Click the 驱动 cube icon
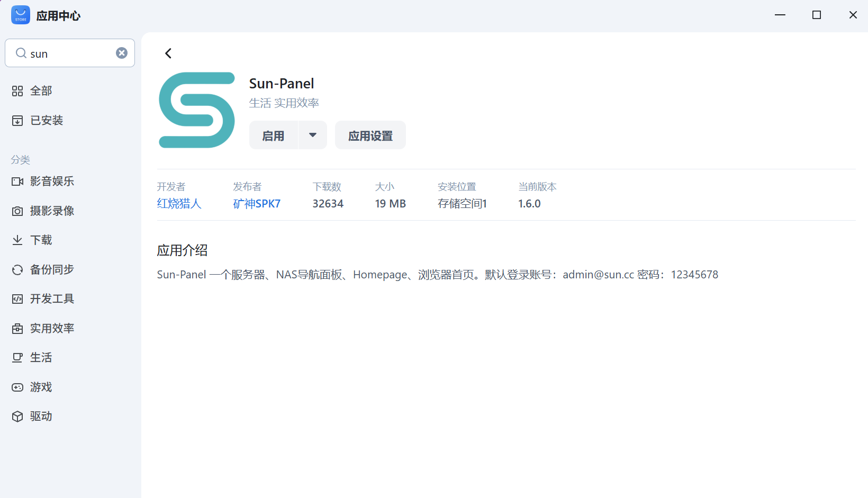 point(17,416)
